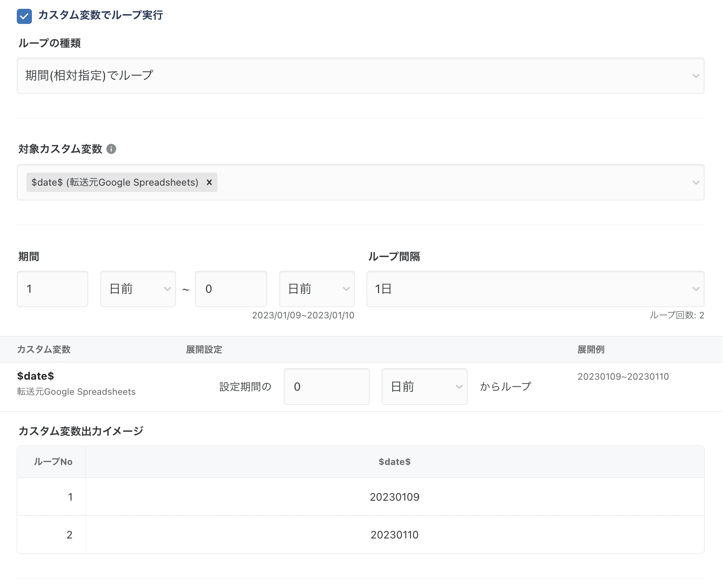The width and height of the screenshot is (723, 588).
Task: Click loop number 2 in output table
Action: 70,535
